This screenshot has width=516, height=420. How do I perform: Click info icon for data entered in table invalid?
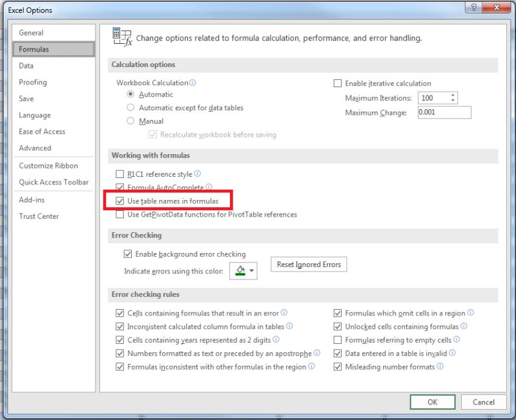click(x=452, y=353)
